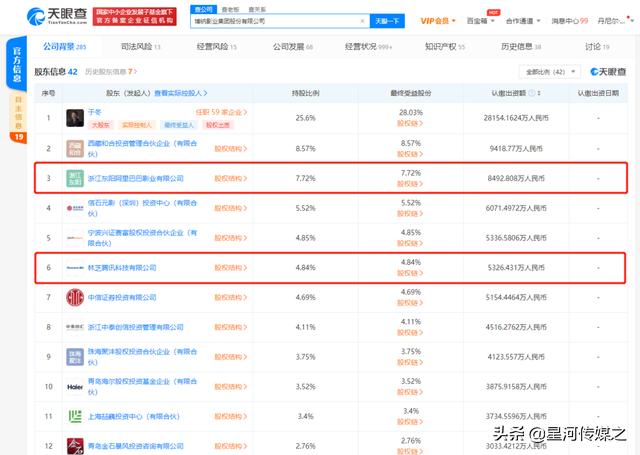Click the red CITIC logo in row 7

coord(75,297)
